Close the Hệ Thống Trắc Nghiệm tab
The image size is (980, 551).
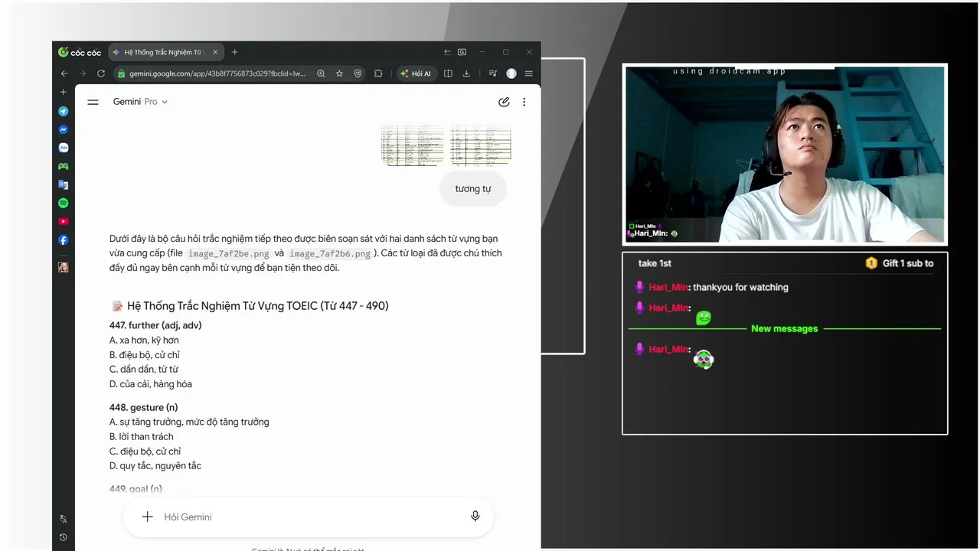215,52
